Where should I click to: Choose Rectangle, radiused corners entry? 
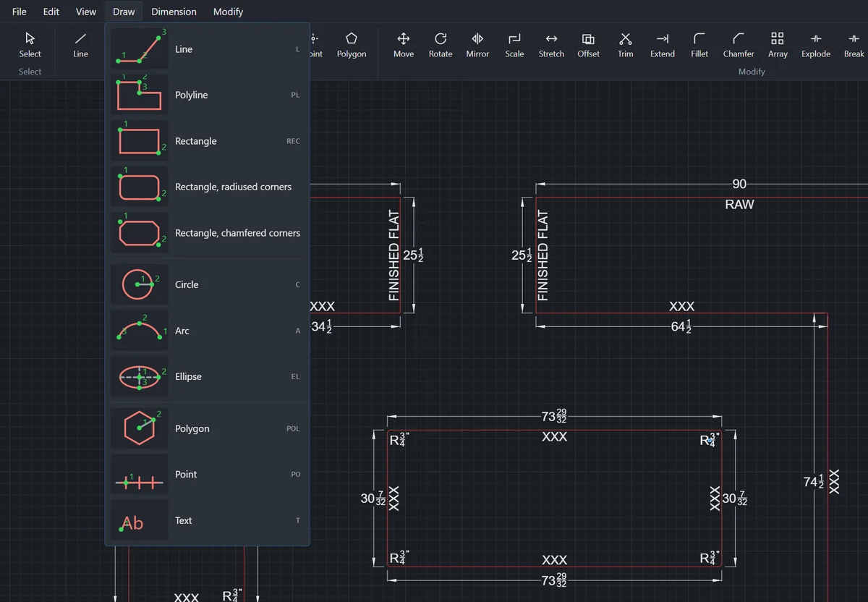tap(208, 187)
